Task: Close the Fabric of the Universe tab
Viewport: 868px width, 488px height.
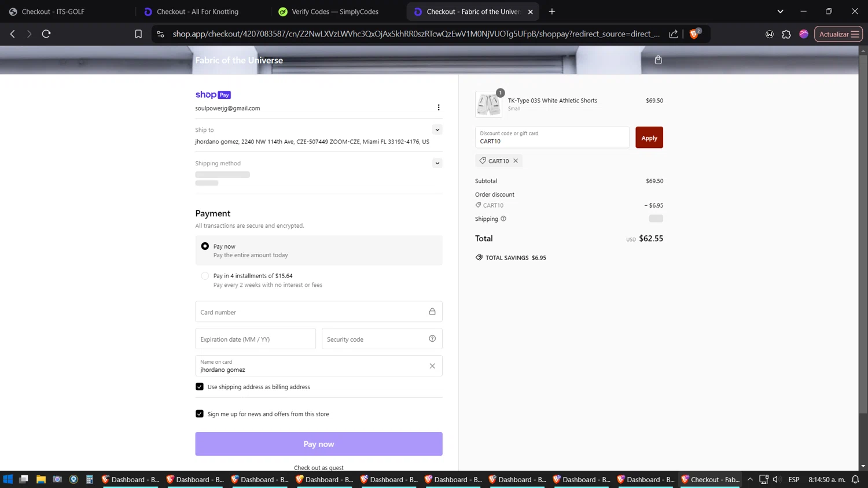Action: (530, 12)
